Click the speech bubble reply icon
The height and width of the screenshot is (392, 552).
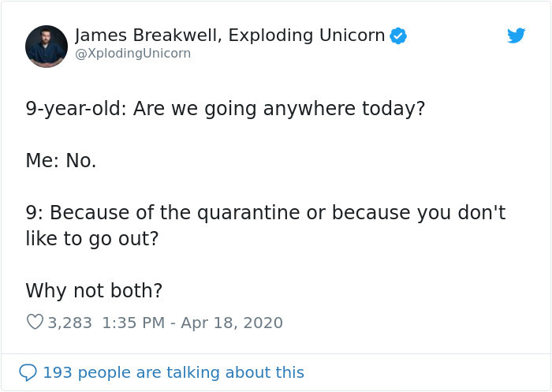point(28,372)
